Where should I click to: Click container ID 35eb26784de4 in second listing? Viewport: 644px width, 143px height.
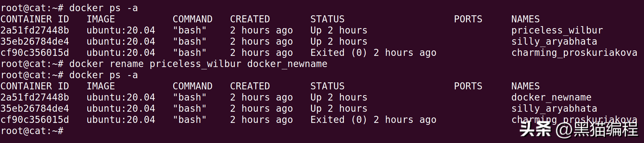point(34,109)
